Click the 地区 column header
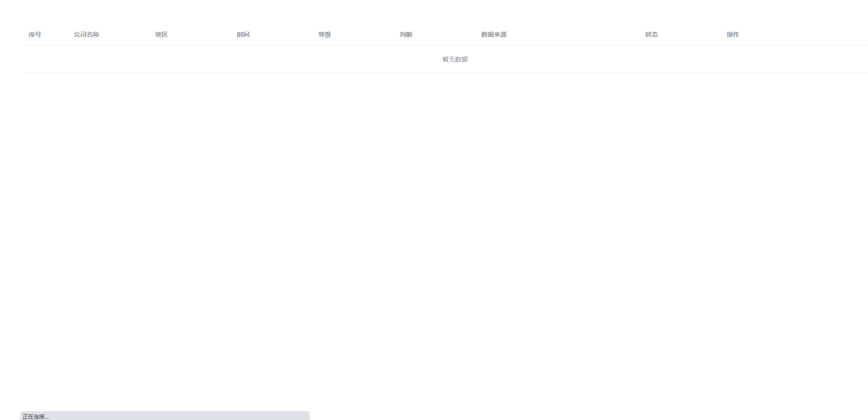The height and width of the screenshot is (420, 868). click(x=162, y=34)
